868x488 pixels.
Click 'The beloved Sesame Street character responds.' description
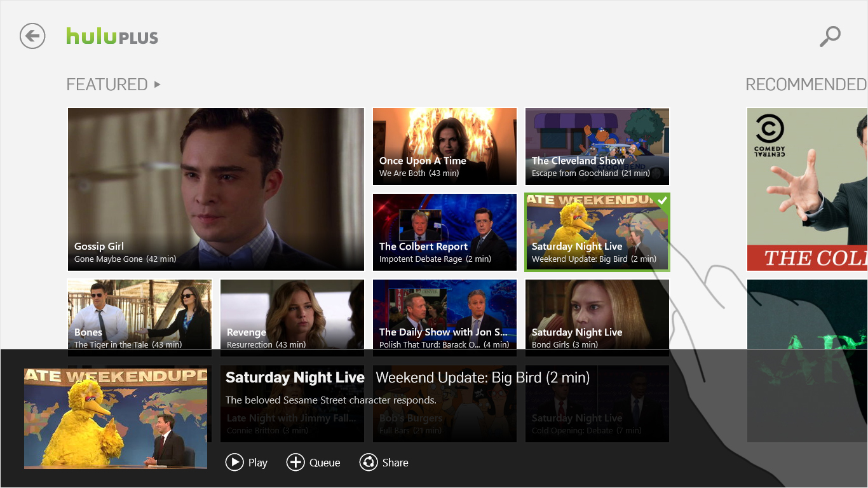click(331, 400)
